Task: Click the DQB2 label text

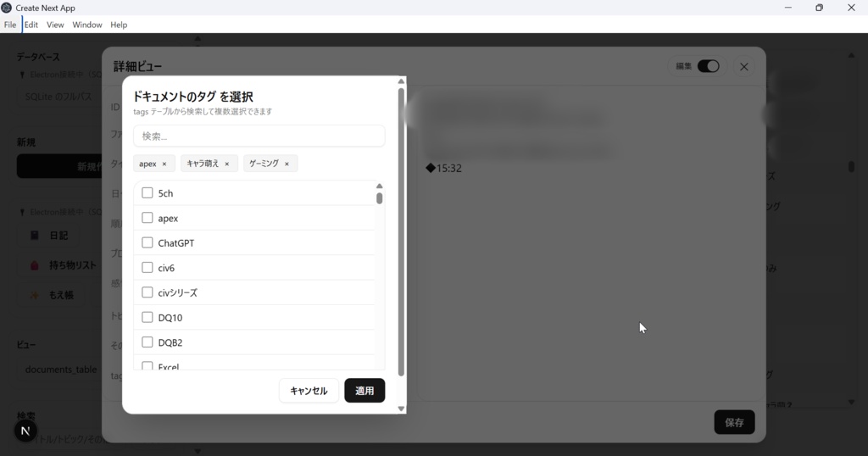Action: click(170, 342)
